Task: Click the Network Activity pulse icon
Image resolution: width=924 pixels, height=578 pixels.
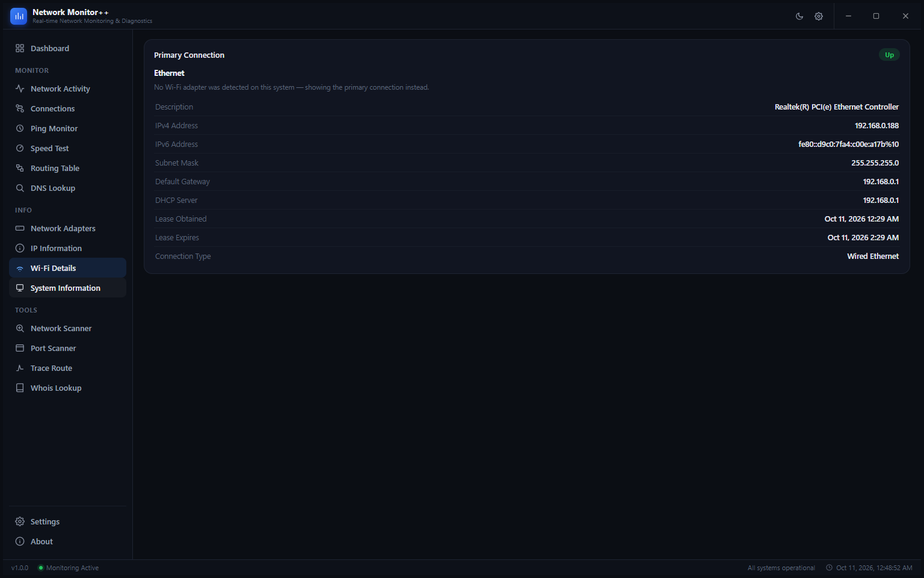Action: point(20,89)
